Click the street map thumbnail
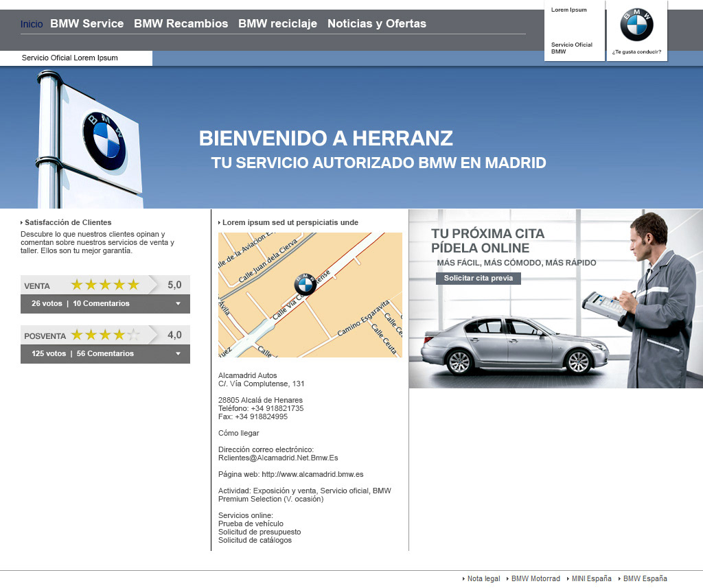Image resolution: width=703 pixels, height=588 pixels. pyautogui.click(x=310, y=295)
